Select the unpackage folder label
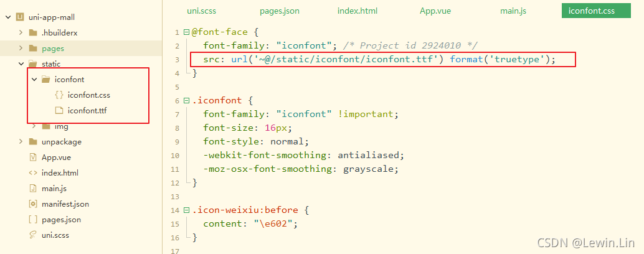This screenshot has height=254, width=644. (62, 142)
